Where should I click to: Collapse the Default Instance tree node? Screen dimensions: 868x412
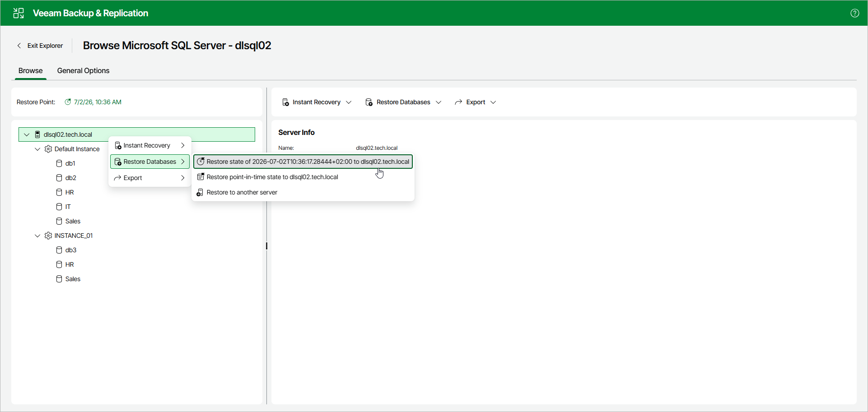tap(37, 149)
